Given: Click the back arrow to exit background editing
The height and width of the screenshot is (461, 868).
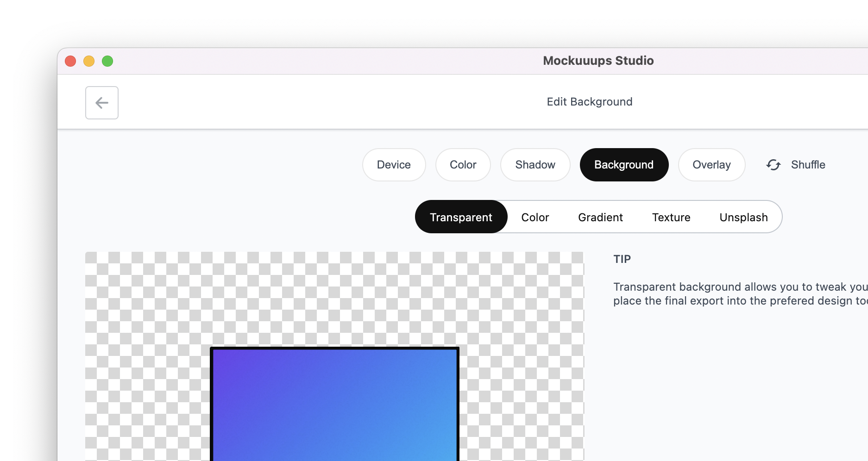Looking at the screenshot, I should 101,103.
